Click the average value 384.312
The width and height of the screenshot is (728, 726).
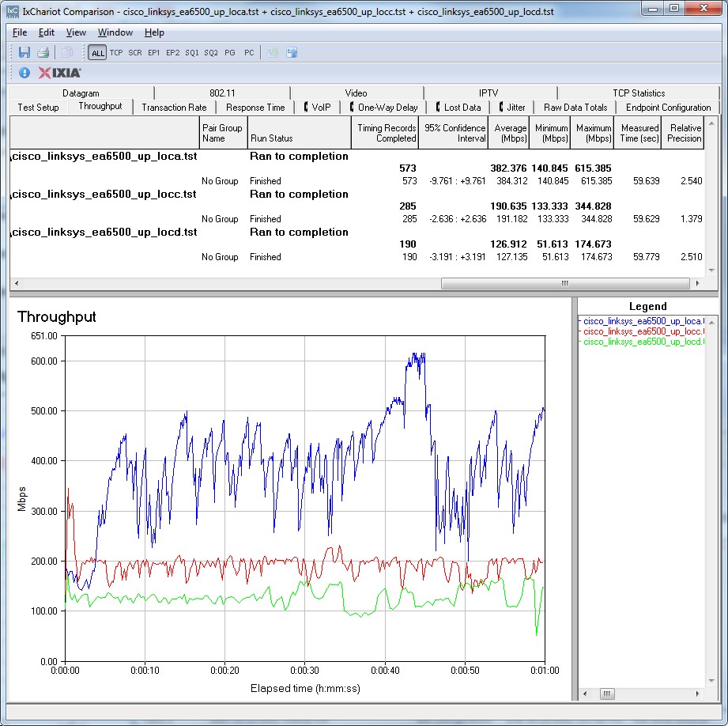tap(511, 181)
